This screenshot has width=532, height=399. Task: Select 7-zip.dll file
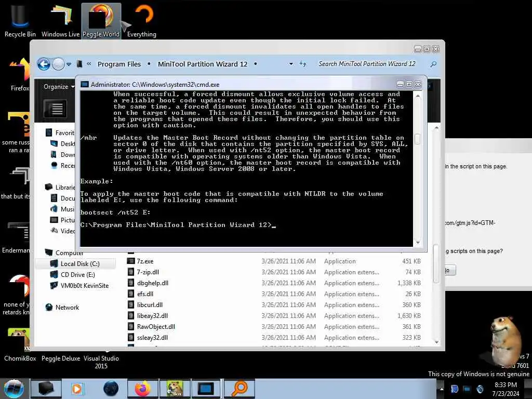(148, 272)
